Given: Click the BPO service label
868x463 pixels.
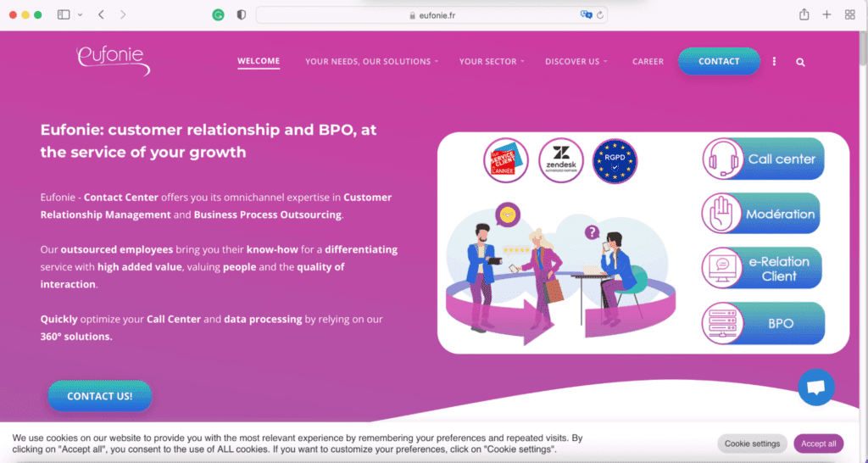Looking at the screenshot, I should (781, 323).
